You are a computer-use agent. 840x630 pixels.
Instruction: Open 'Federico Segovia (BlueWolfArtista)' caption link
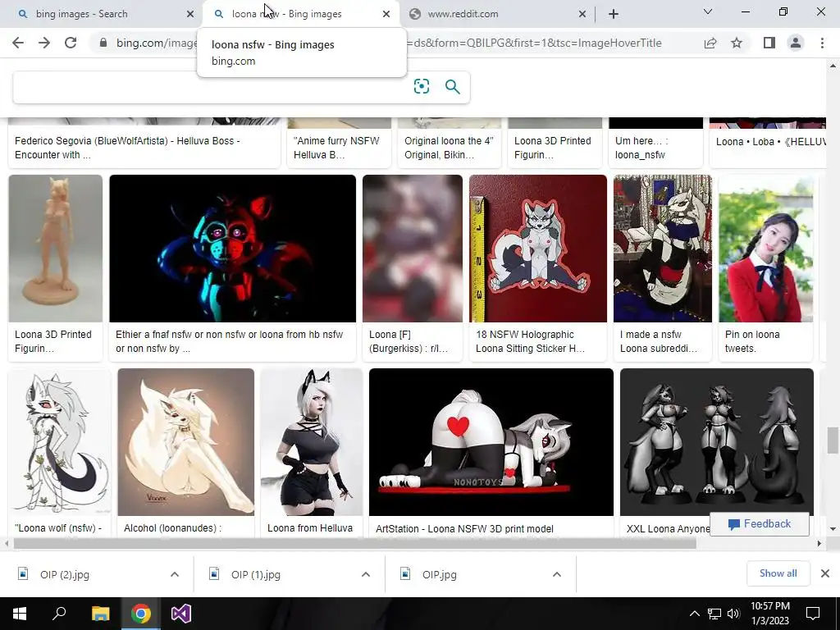tap(127, 148)
